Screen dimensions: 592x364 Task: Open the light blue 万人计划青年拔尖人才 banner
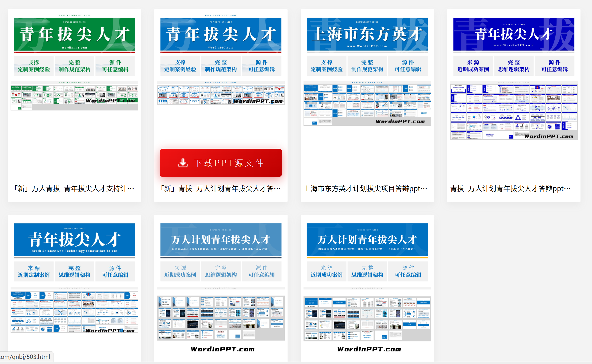pyautogui.click(x=220, y=240)
